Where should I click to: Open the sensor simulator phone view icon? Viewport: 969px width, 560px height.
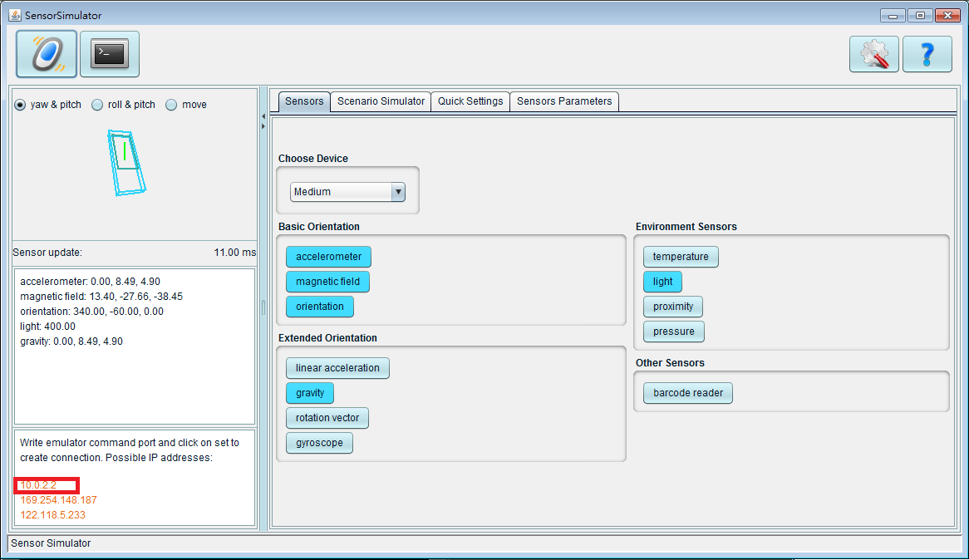click(x=47, y=54)
